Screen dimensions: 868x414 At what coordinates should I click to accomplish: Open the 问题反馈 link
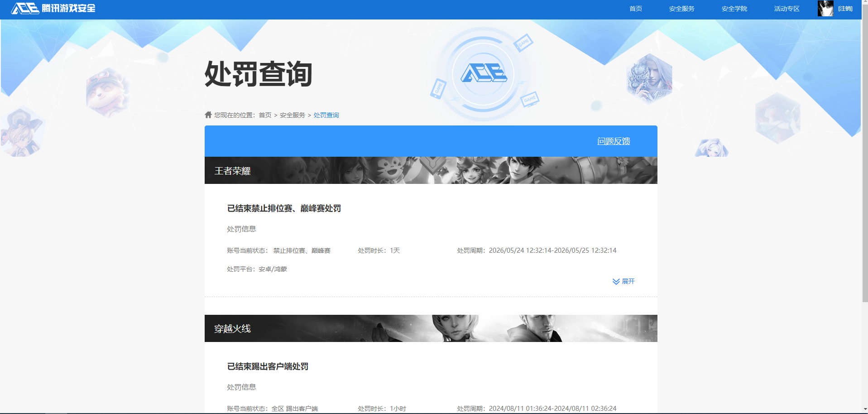coord(614,141)
